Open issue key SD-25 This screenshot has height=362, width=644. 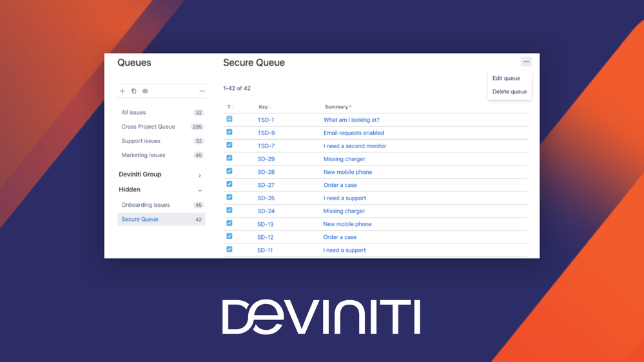[266, 198]
